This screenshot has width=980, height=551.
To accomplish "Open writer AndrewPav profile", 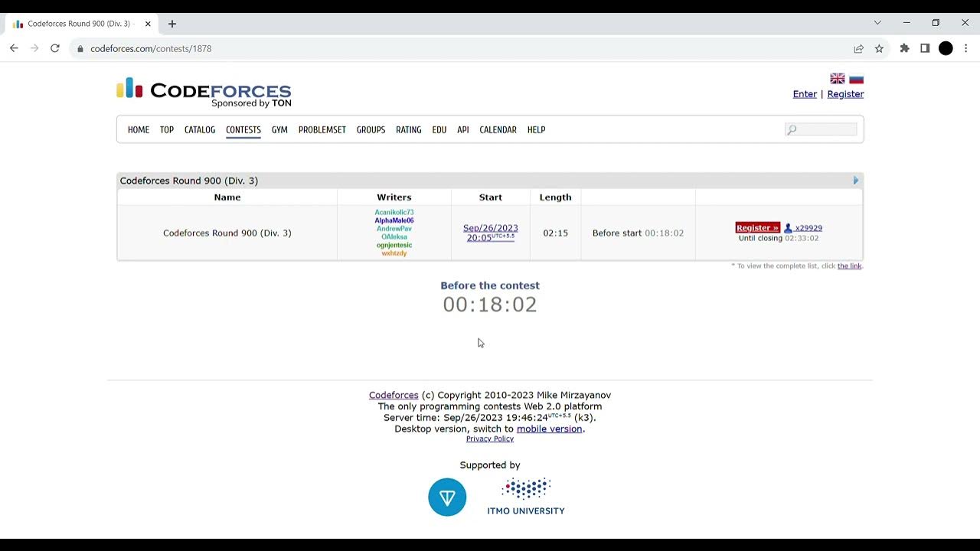I will click(394, 229).
